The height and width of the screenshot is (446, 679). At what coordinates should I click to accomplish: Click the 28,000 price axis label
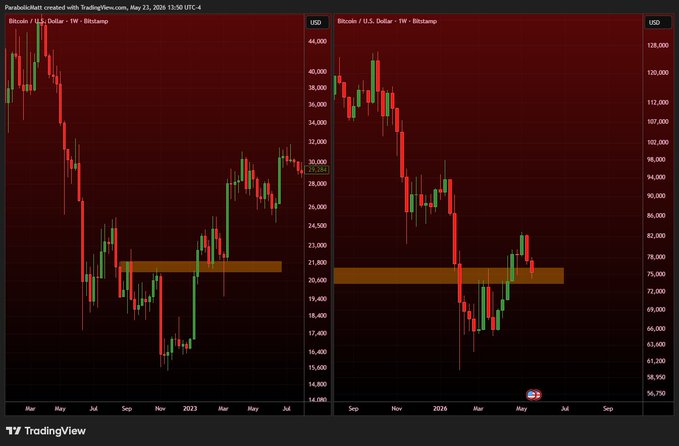317,184
